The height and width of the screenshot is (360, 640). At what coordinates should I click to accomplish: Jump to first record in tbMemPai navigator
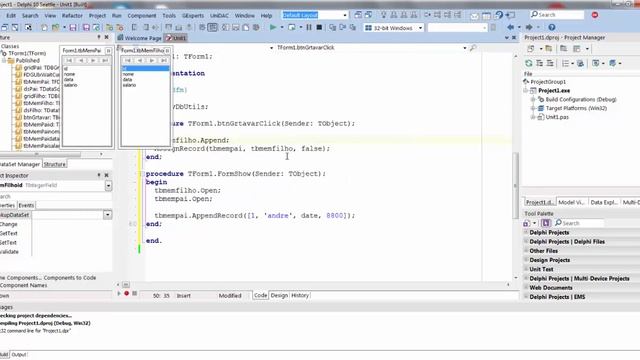tap(69, 60)
